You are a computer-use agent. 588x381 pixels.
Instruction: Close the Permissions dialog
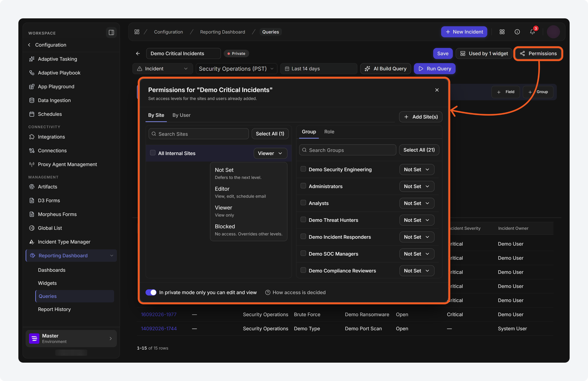click(437, 90)
